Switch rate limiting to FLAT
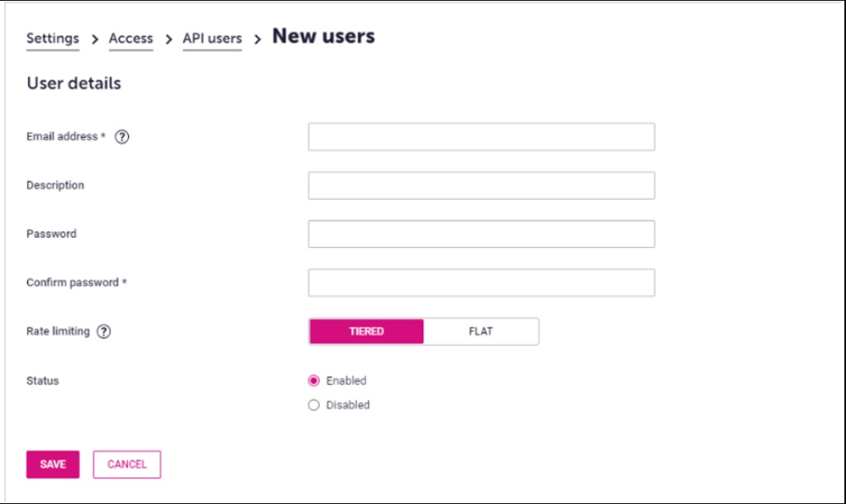The height and width of the screenshot is (504, 846). pos(481,331)
